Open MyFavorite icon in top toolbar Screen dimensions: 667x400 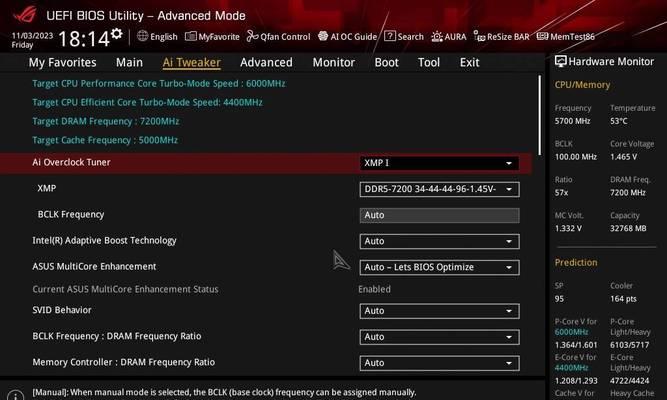[191, 37]
